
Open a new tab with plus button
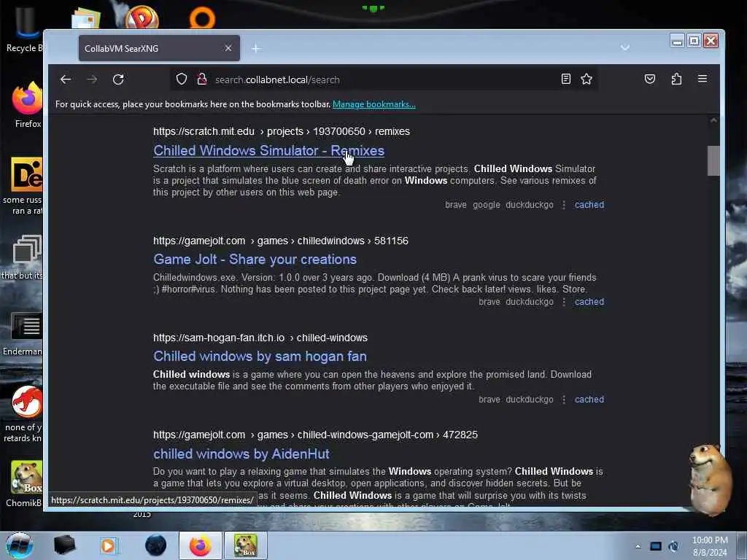click(x=256, y=48)
